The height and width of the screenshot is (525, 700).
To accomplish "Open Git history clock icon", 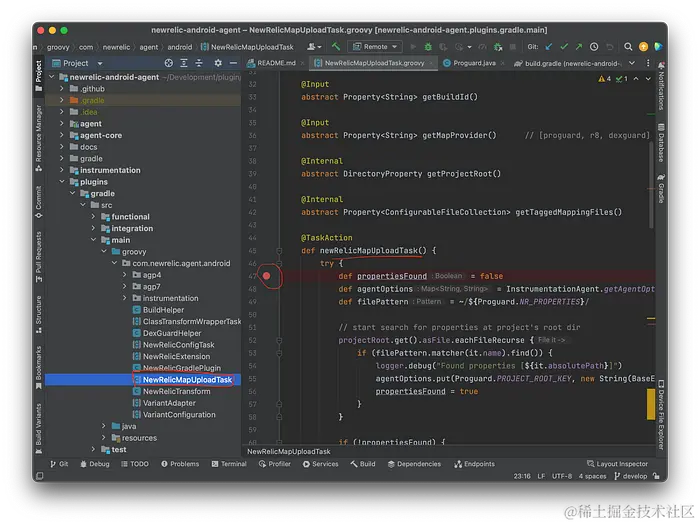I will (x=594, y=46).
